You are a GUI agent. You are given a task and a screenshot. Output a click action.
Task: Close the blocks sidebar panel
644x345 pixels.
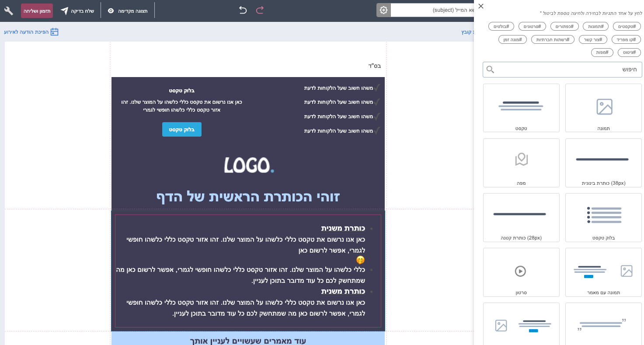coord(481,6)
